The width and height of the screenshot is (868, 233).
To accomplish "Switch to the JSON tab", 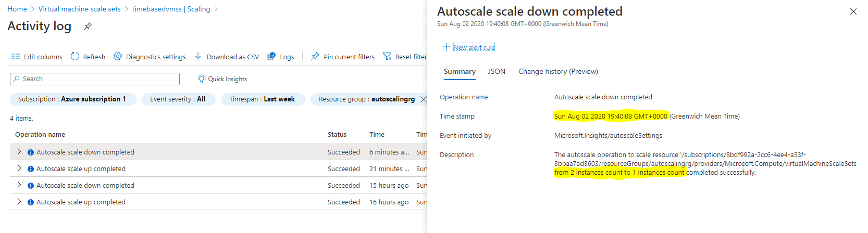I will pyautogui.click(x=497, y=71).
